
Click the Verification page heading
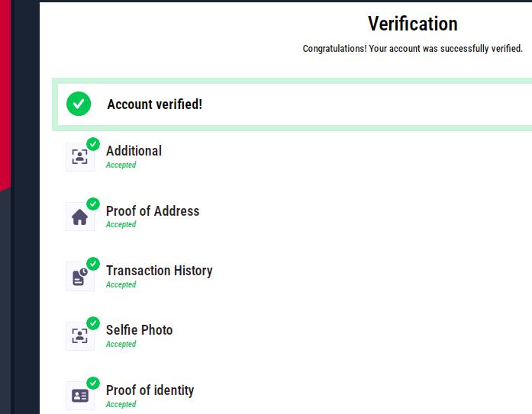point(412,24)
